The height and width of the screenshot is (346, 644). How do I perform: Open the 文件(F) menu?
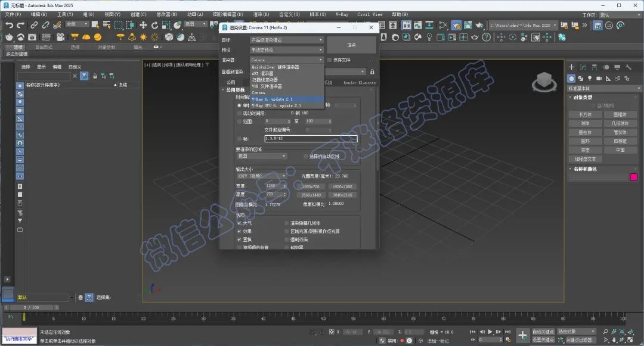tap(13, 14)
